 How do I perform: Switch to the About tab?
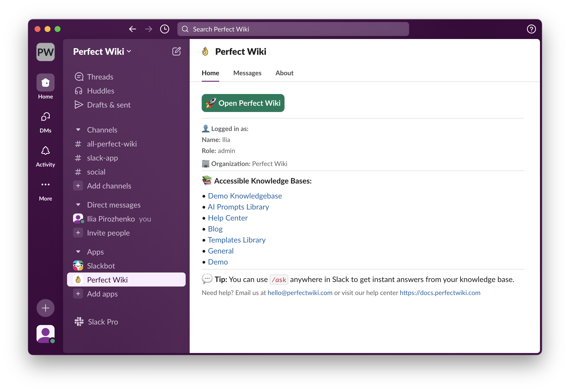tap(284, 73)
